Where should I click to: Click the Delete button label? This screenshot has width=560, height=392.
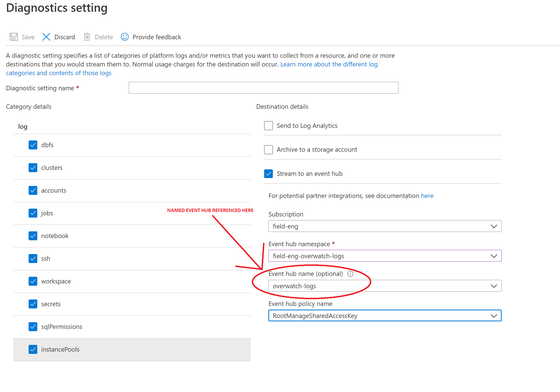tap(104, 37)
